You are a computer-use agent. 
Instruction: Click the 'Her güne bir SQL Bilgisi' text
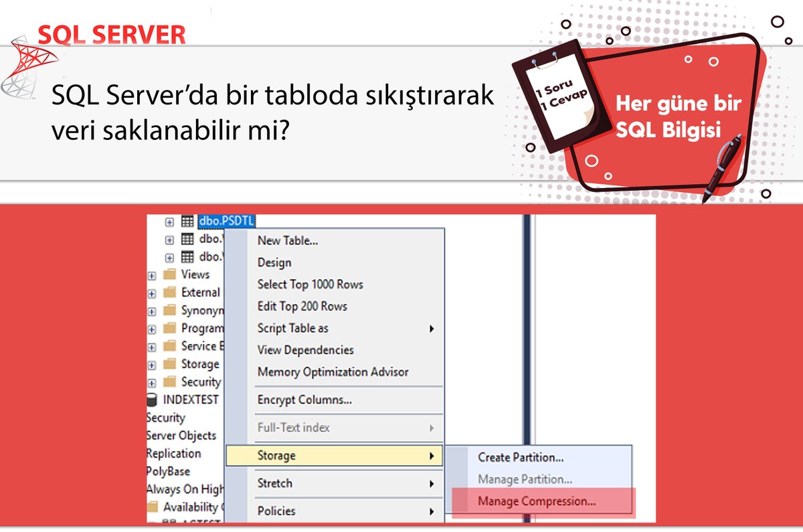coord(678,117)
